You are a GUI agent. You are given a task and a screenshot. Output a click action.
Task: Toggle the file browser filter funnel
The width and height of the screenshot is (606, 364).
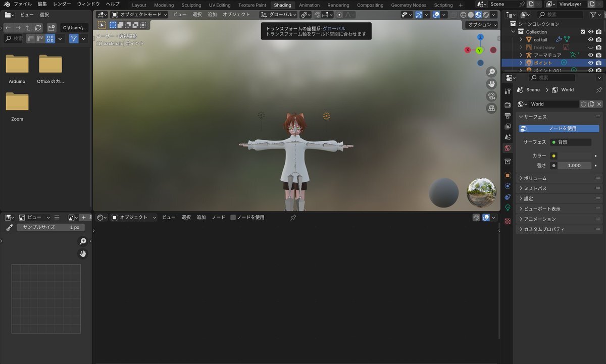pos(74,38)
